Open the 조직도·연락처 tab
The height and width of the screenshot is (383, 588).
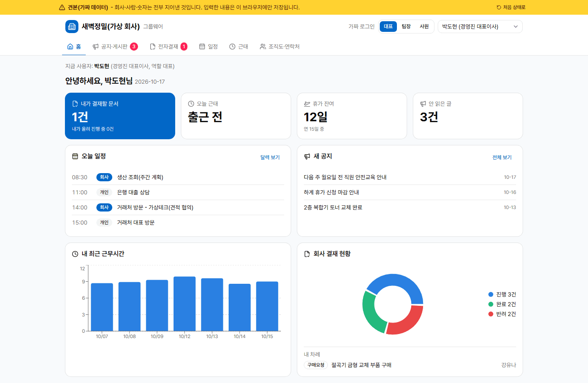[280, 47]
